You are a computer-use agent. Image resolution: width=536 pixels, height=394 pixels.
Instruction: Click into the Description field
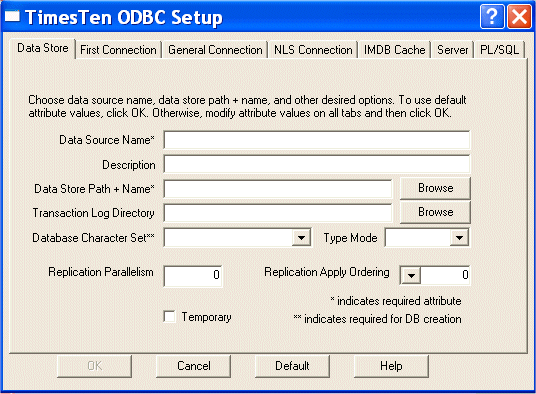[x=317, y=164]
